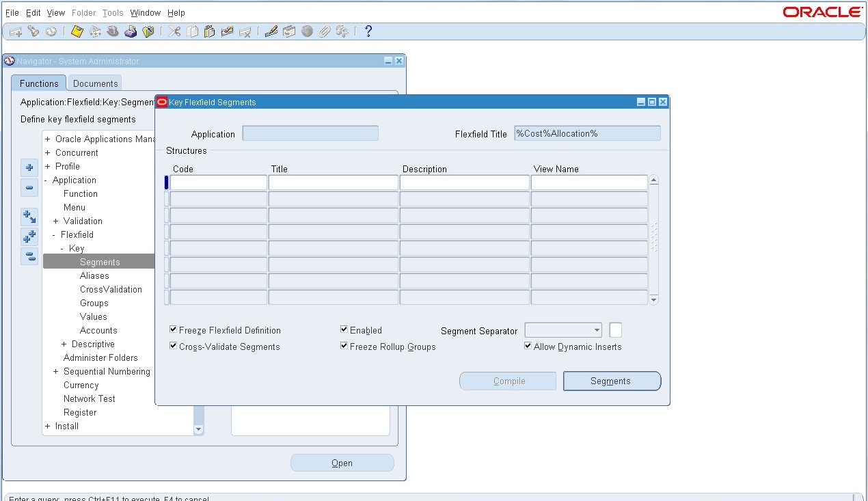The image size is (868, 501).
Task: Click the Copy toolbar icon
Action: click(x=193, y=31)
